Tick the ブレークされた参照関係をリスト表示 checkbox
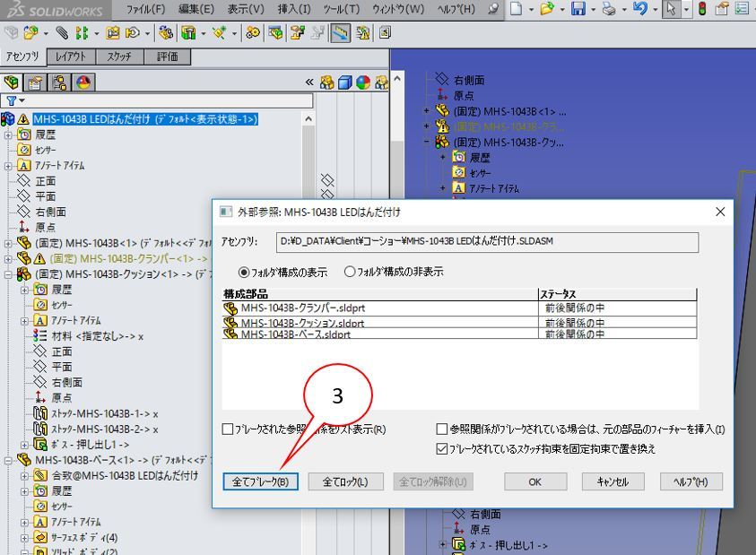This screenshot has width=756, height=555. pos(227,429)
